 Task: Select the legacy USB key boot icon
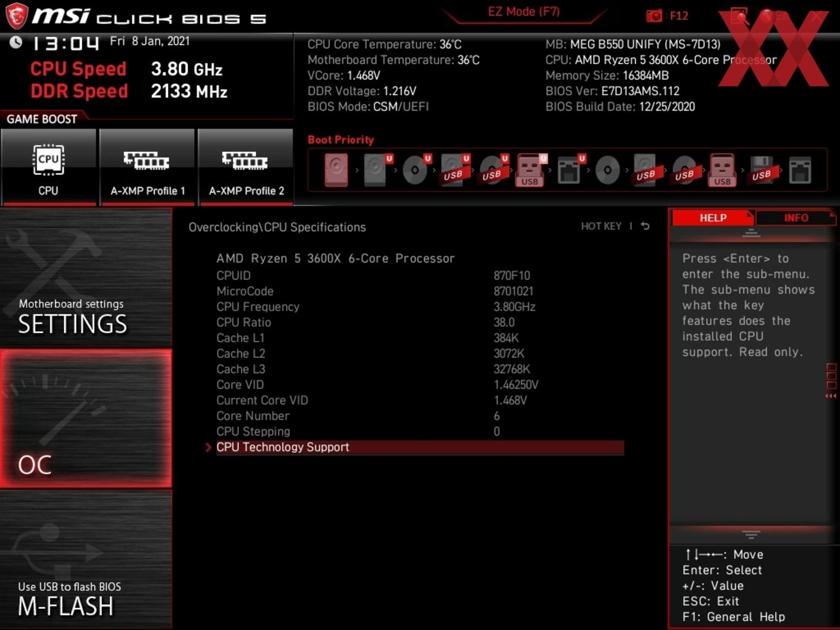pyautogui.click(x=723, y=170)
